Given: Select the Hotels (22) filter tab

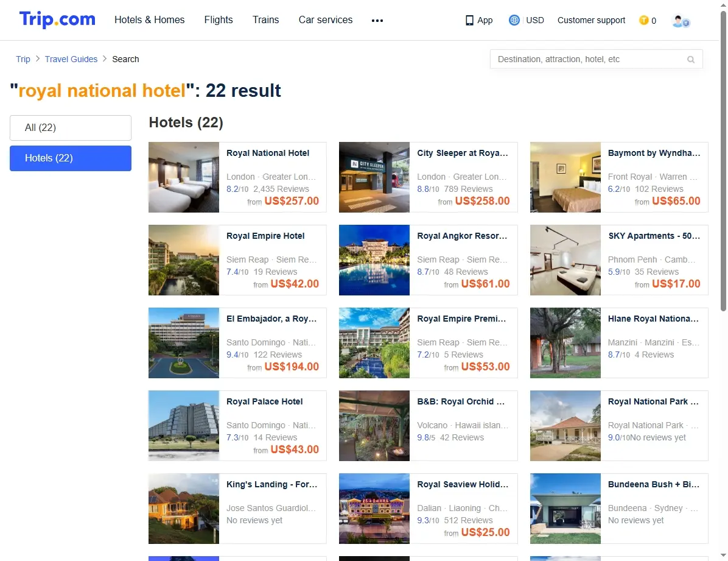Looking at the screenshot, I should tap(71, 158).
